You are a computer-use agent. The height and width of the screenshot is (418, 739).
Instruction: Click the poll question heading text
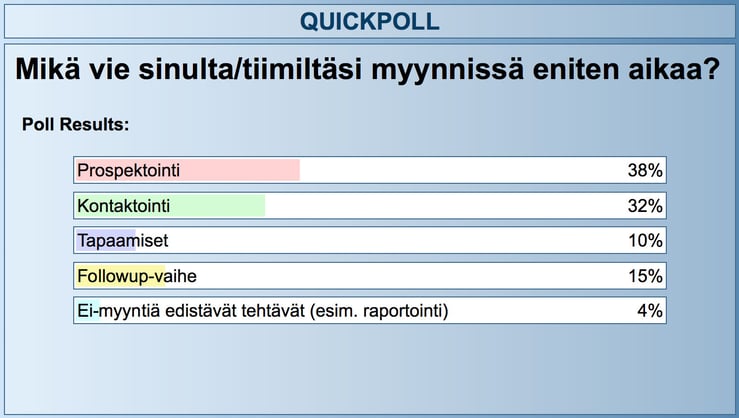(369, 73)
